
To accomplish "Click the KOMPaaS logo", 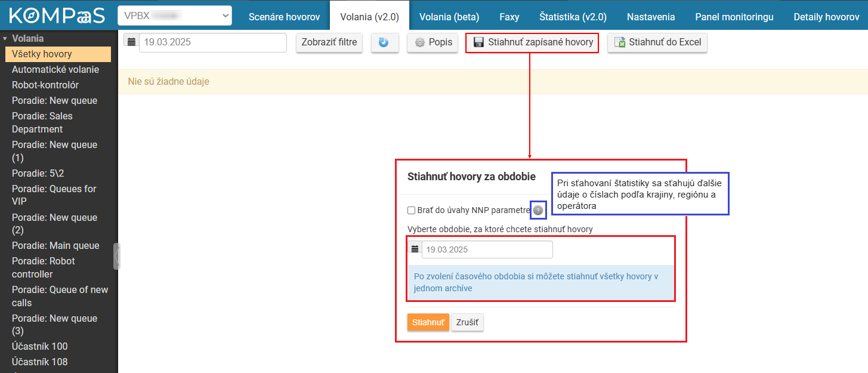I will (x=56, y=15).
